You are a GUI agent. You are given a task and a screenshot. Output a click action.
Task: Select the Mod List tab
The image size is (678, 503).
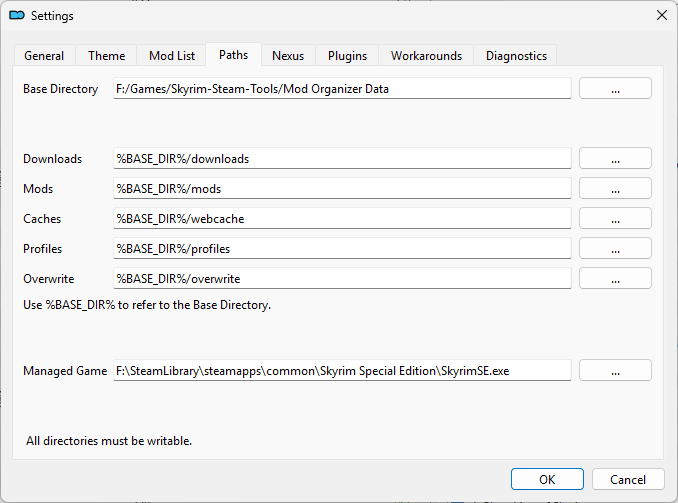[171, 56]
